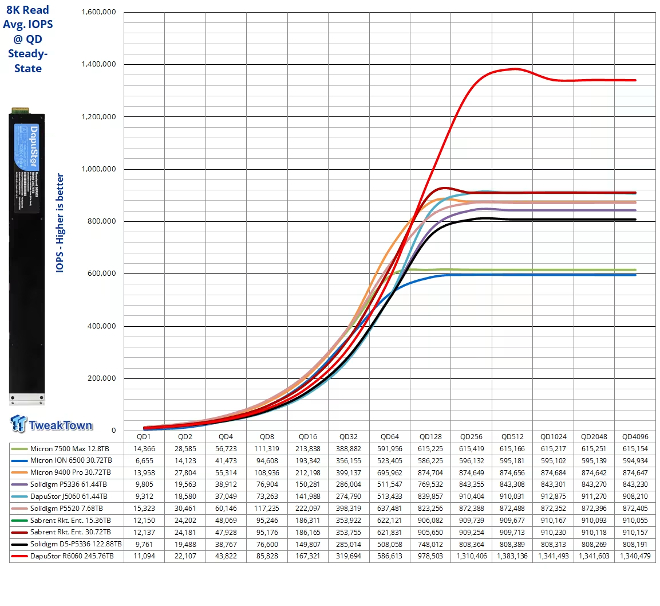Click Sabrent 30.72TB QD4096 value 910,157

(x=635, y=532)
